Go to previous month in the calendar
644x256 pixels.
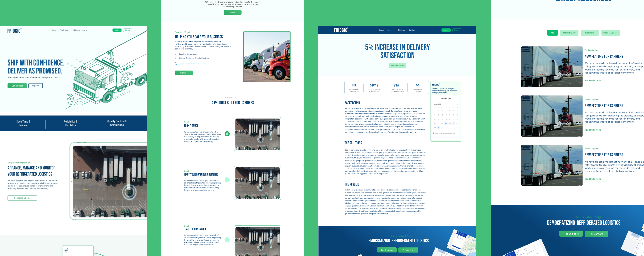(x=453, y=104)
